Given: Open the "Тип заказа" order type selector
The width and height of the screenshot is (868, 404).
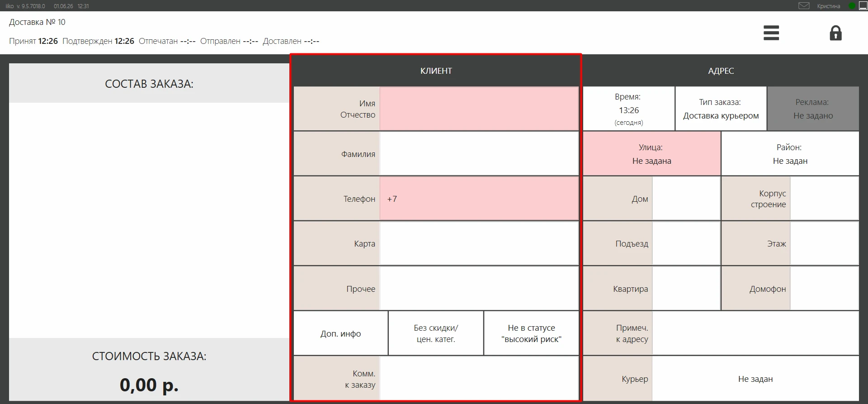Looking at the screenshot, I should [721, 109].
